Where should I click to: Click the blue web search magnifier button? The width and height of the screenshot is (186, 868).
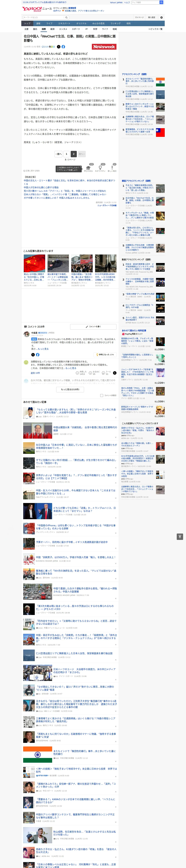(x=161, y=2)
